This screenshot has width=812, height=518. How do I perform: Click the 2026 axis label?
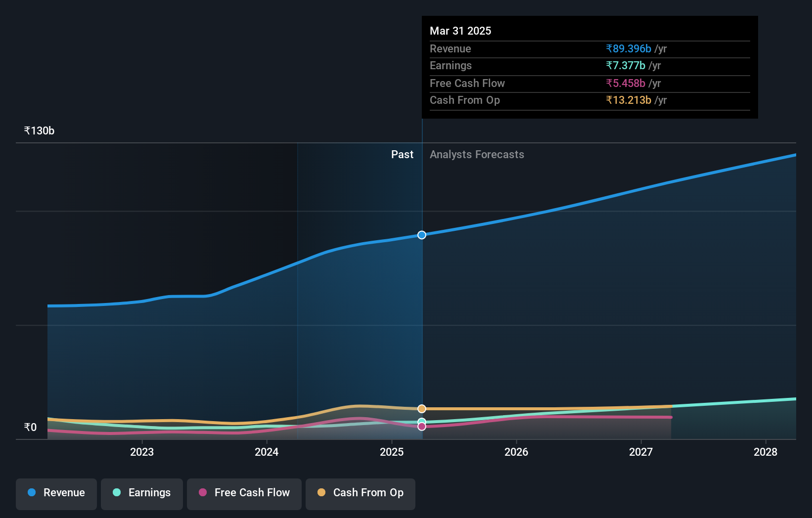tap(516, 452)
